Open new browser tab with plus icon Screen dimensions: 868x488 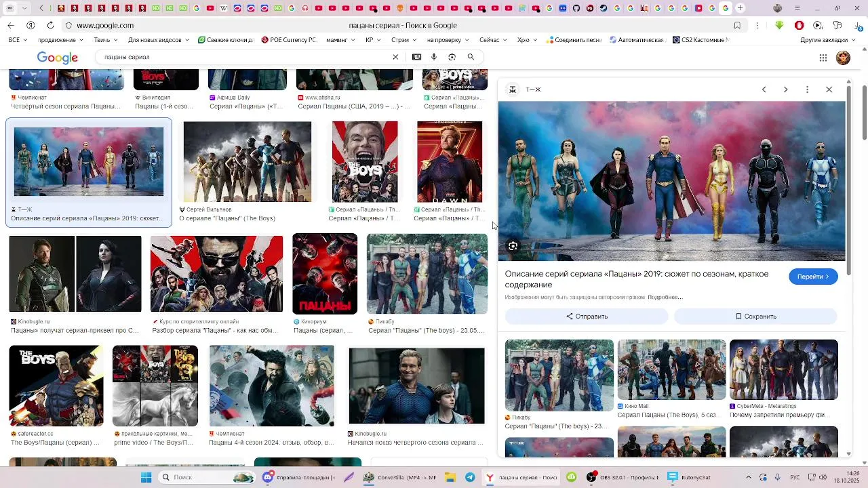[x=740, y=8]
